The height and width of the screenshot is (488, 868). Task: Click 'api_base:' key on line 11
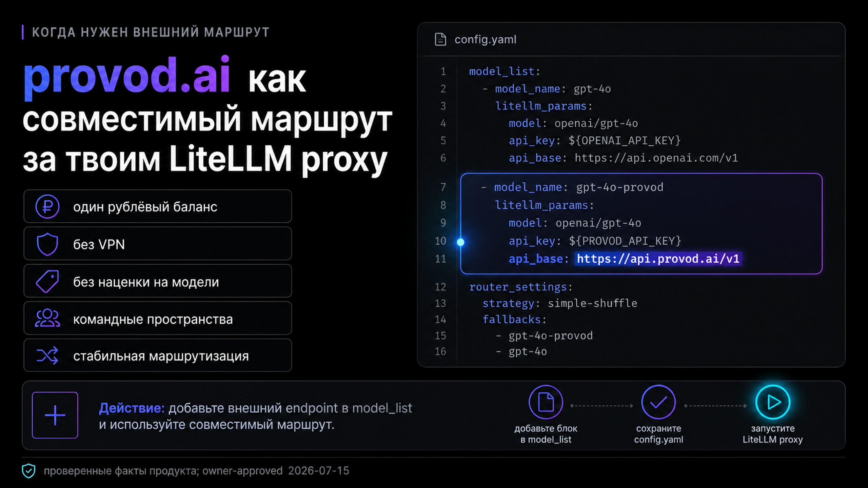click(x=539, y=259)
